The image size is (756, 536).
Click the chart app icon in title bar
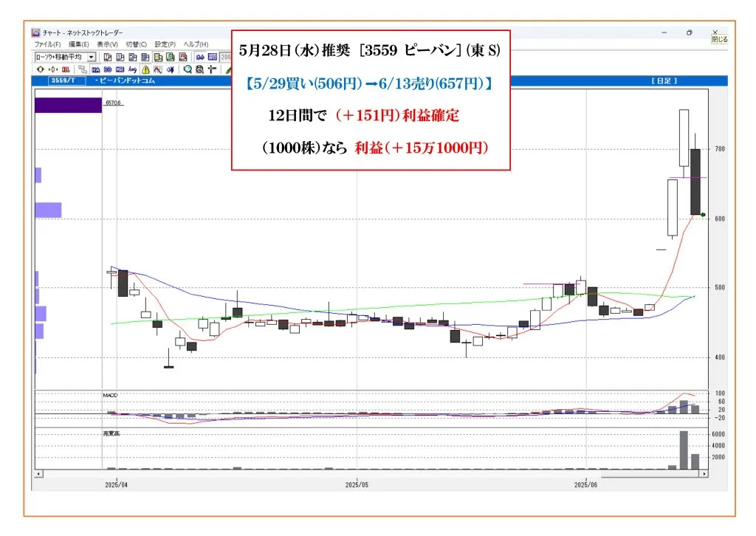click(35, 32)
